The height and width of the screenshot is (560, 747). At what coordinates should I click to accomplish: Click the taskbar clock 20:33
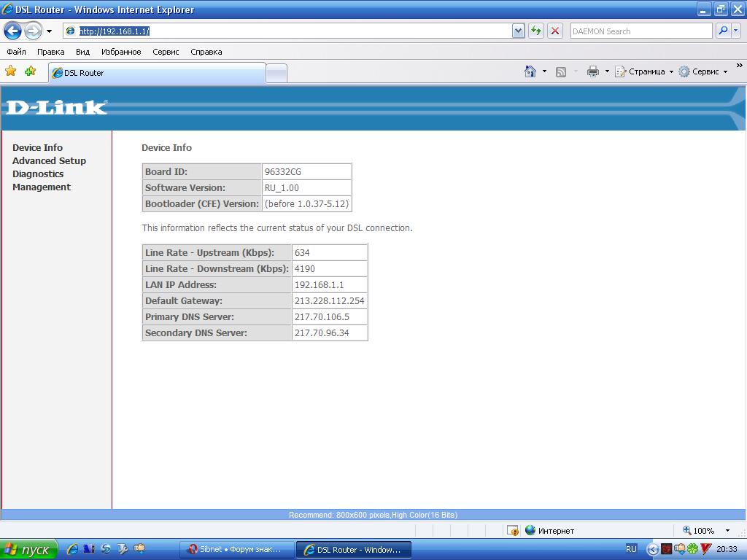(727, 550)
